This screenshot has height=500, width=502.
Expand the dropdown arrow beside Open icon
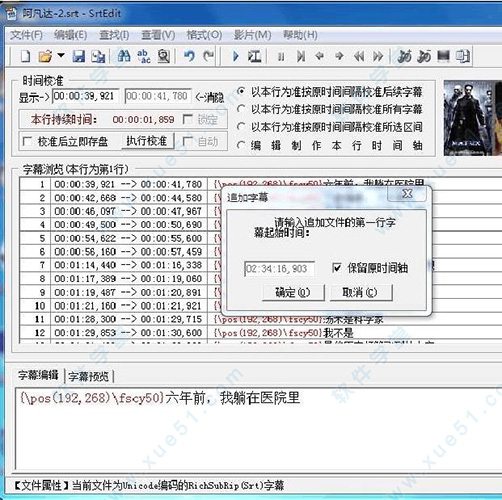tap(61, 55)
